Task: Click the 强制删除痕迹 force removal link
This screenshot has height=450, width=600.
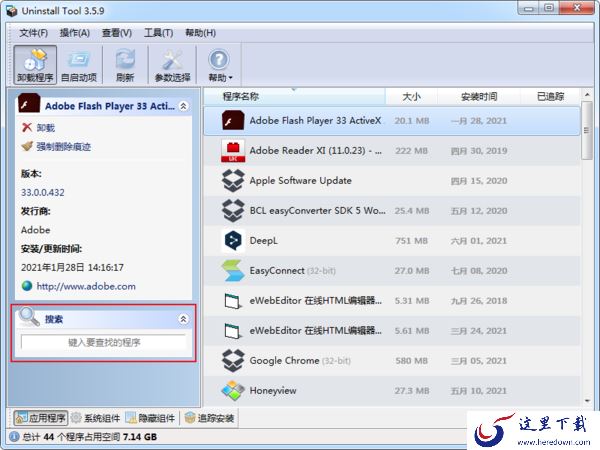Action: (64, 146)
